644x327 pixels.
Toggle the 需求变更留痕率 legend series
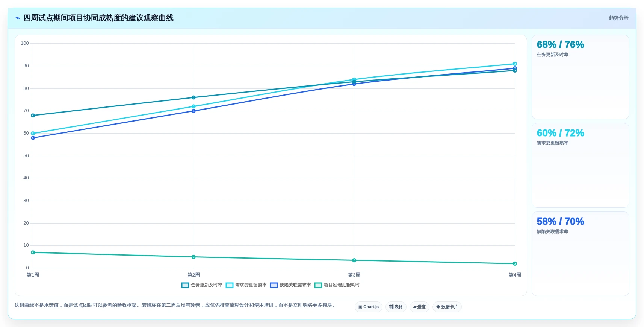[x=246, y=285]
